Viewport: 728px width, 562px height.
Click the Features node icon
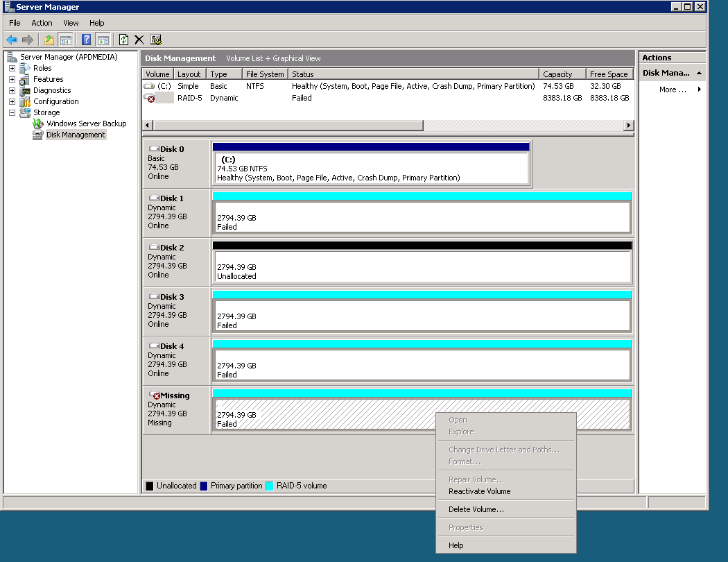coord(25,79)
